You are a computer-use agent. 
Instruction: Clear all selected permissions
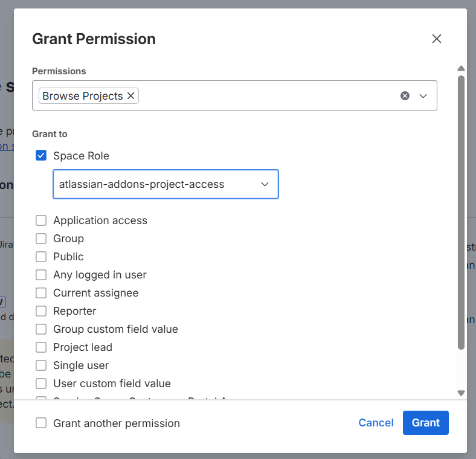tap(405, 96)
